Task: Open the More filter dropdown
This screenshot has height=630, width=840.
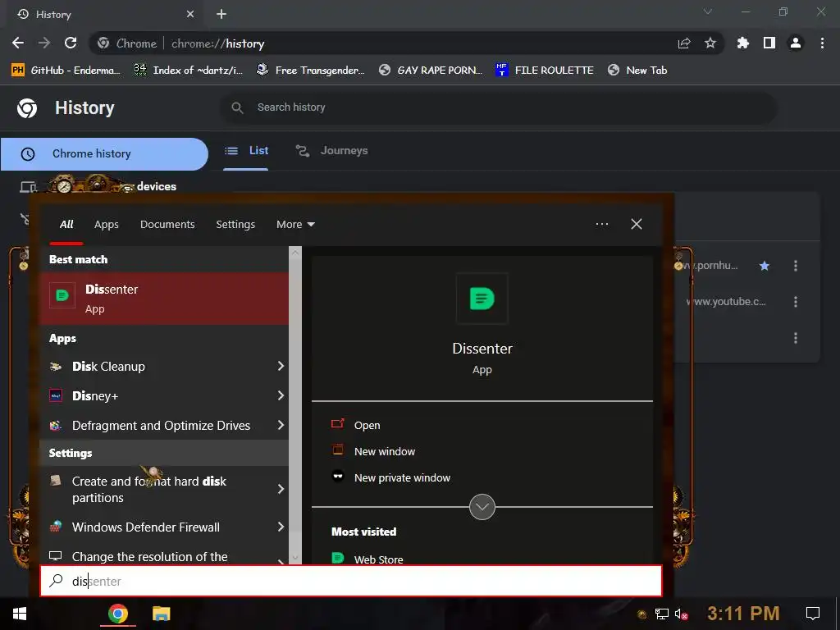Action: (x=295, y=225)
